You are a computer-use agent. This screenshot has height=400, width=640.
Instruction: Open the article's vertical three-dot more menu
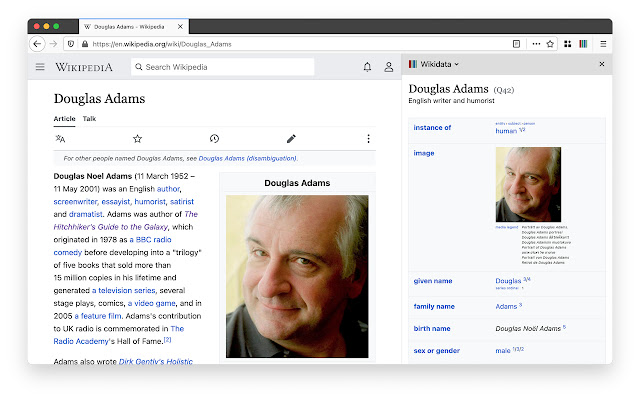[368, 139]
